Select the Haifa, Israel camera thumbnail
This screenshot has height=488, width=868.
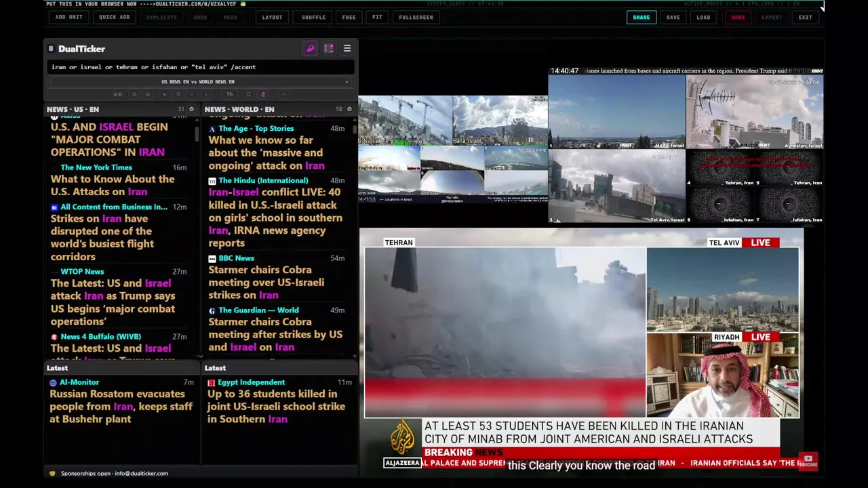coord(500,121)
